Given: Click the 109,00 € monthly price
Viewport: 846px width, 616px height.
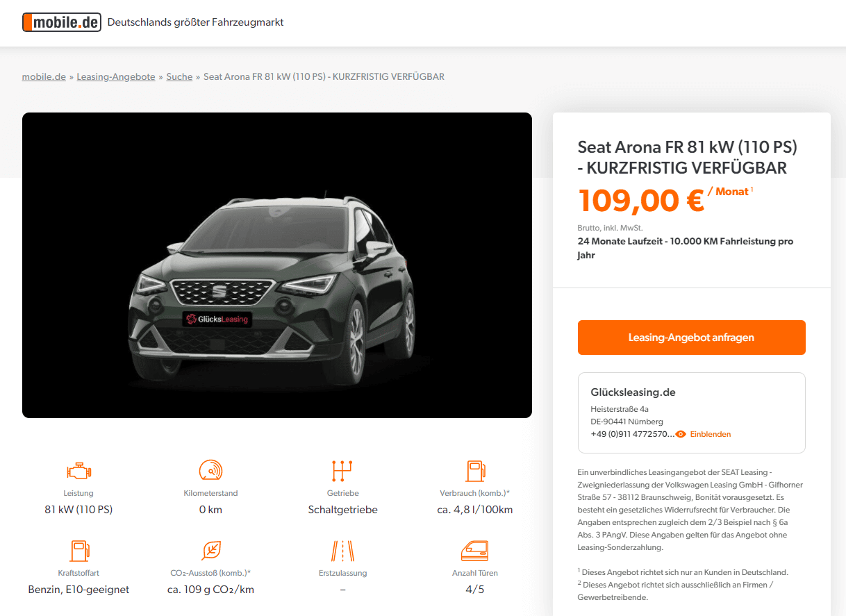Looking at the screenshot, I should [x=641, y=201].
